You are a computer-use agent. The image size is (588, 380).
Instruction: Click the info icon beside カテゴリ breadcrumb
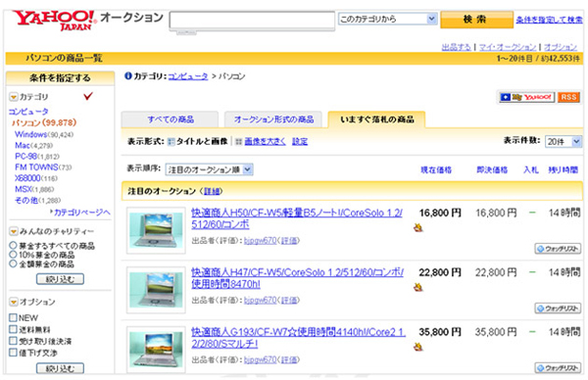[127, 76]
